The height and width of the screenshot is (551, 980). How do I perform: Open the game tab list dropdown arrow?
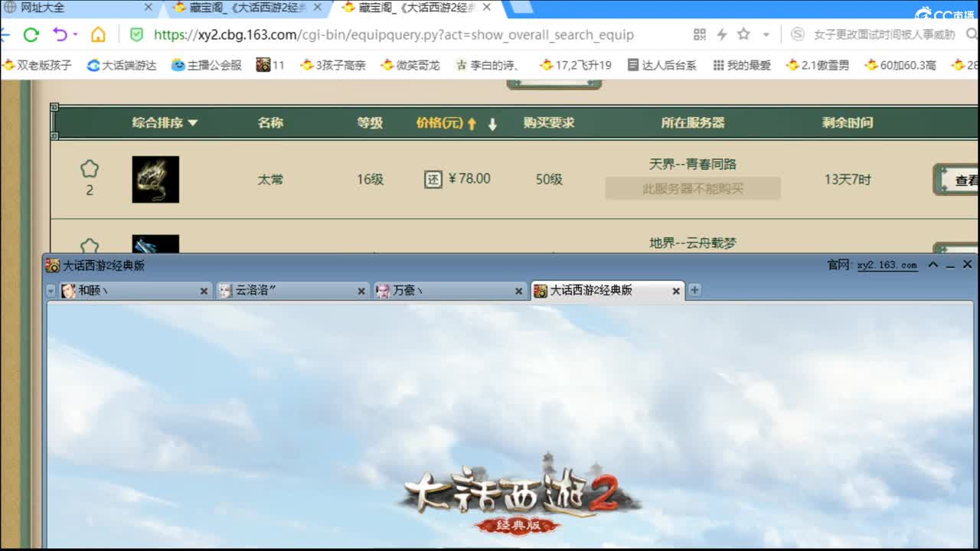[51, 291]
